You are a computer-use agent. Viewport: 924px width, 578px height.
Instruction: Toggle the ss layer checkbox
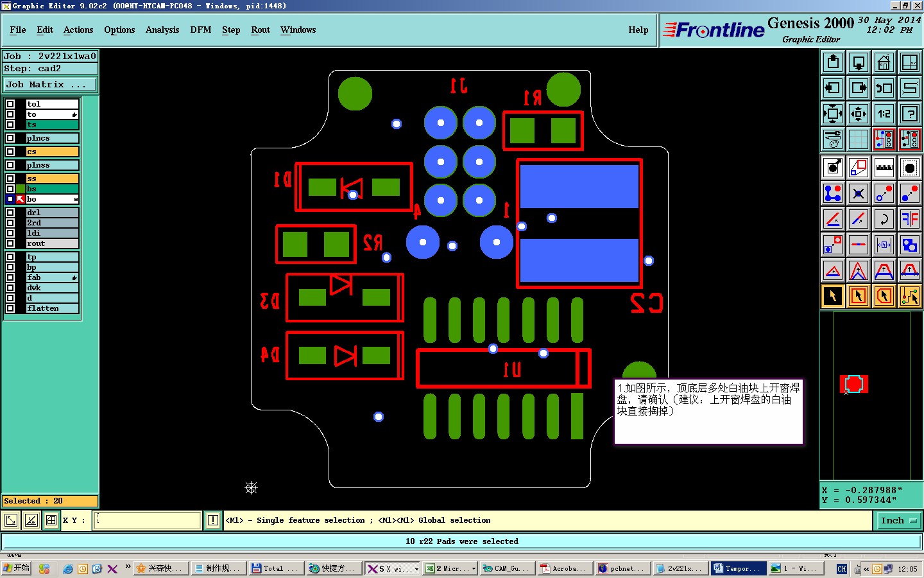(10, 179)
